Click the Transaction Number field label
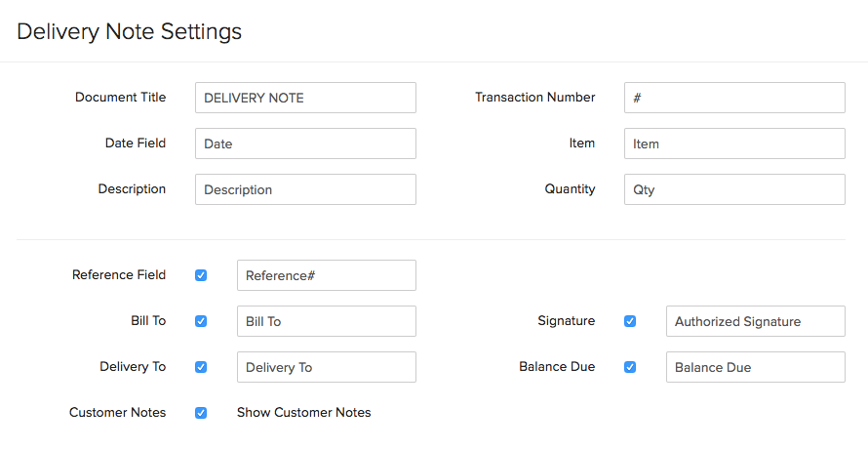 [x=534, y=98]
